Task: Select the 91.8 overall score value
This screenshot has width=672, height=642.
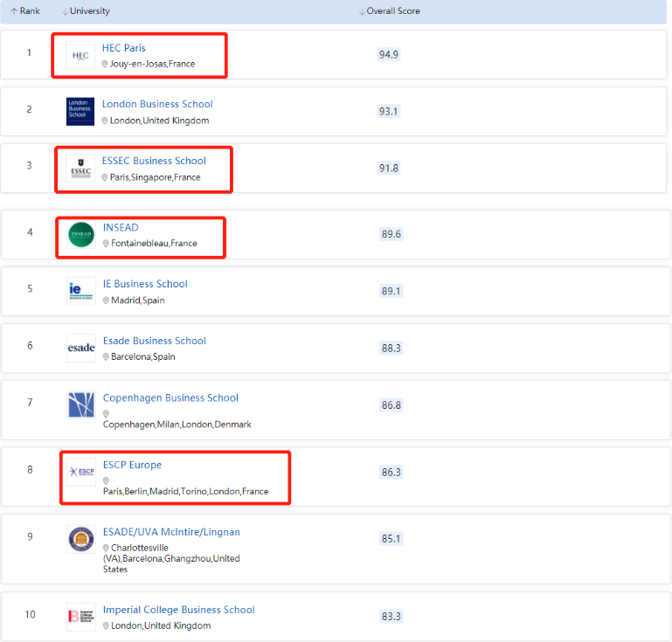Action: point(389,168)
